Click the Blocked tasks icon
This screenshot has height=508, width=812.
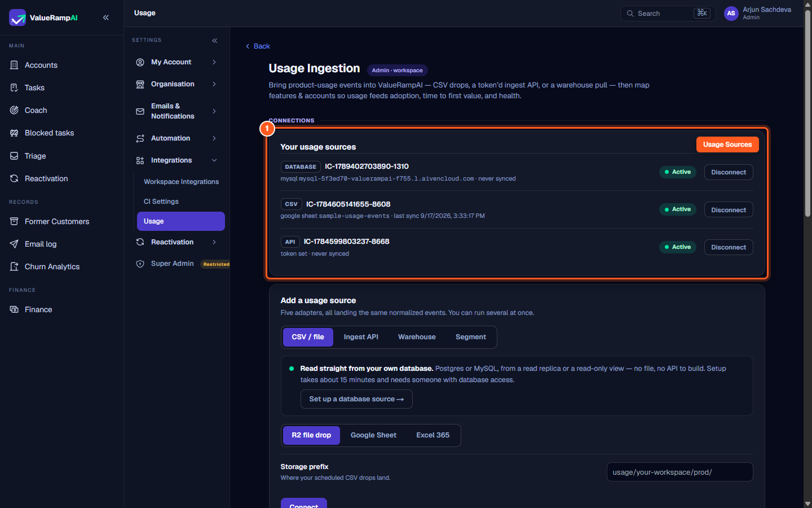pyautogui.click(x=14, y=133)
